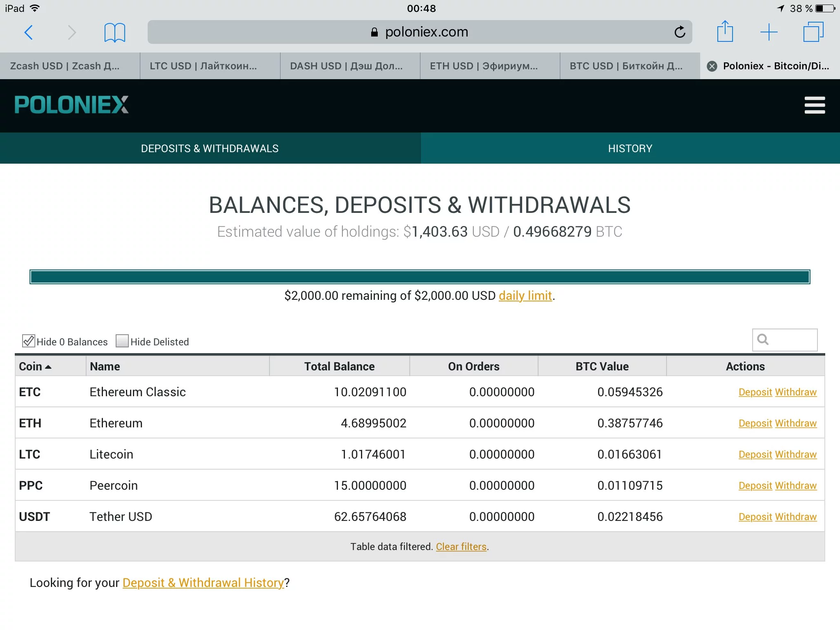The image size is (840, 630).
Task: Tap the Wi-Fi icon in status bar
Action: coord(35,8)
